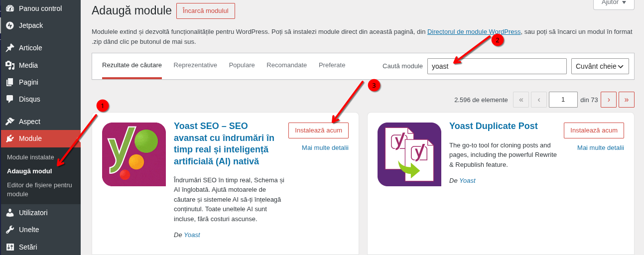Click the 'din 73' total pages text

tap(589, 100)
